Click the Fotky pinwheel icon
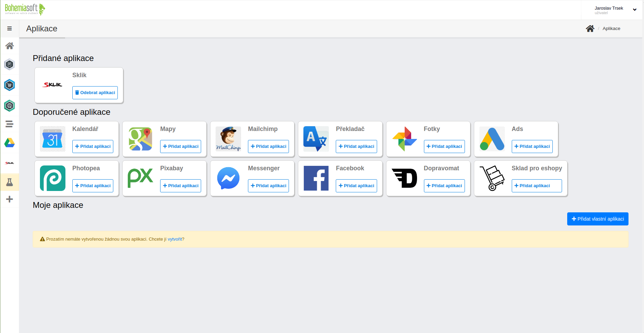Viewport: 644px width, 333px height. click(404, 139)
